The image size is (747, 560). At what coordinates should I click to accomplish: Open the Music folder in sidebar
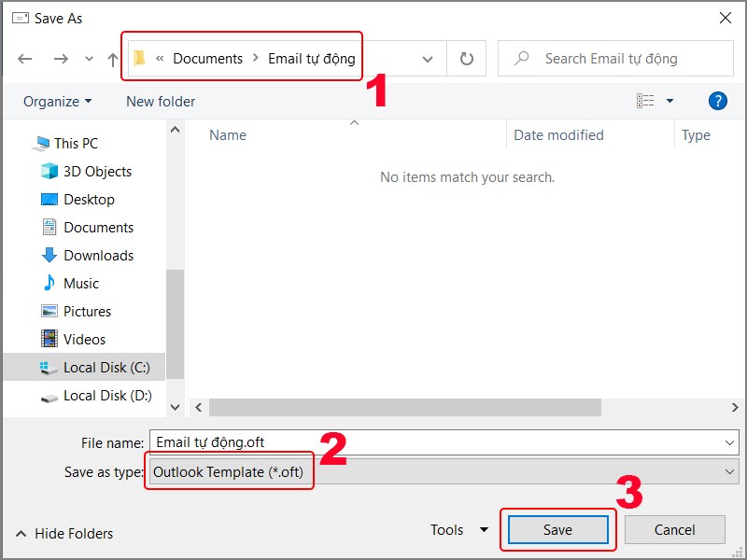click(x=80, y=284)
